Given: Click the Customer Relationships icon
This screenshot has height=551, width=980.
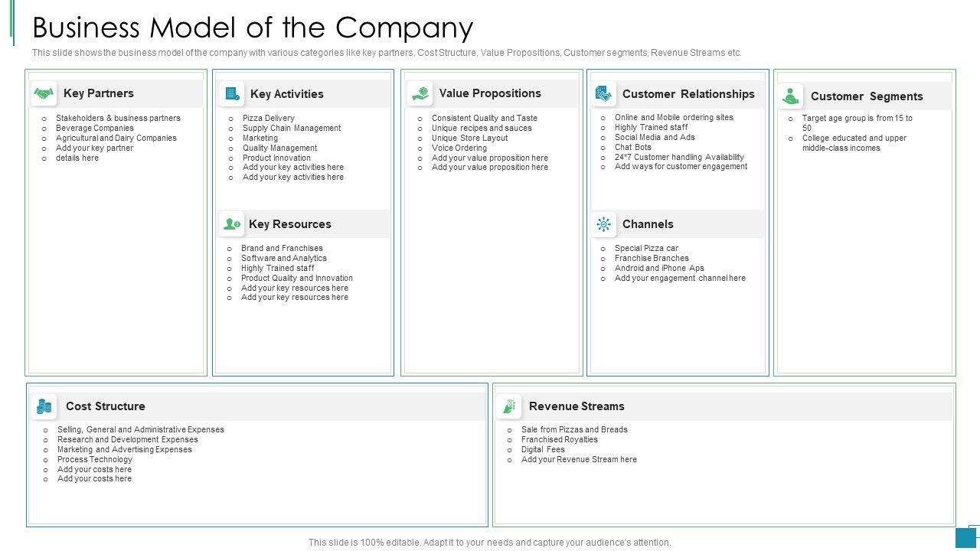Looking at the screenshot, I should (x=603, y=94).
